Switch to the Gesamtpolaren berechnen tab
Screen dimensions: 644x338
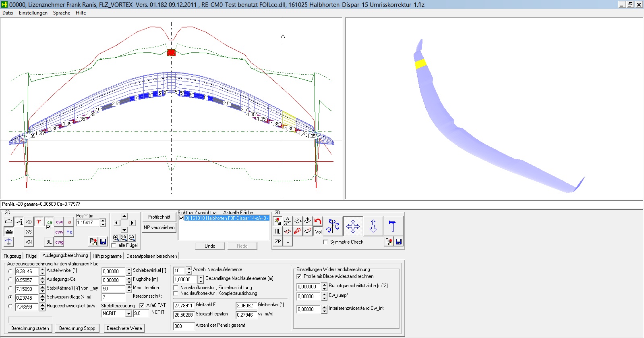pos(151,256)
